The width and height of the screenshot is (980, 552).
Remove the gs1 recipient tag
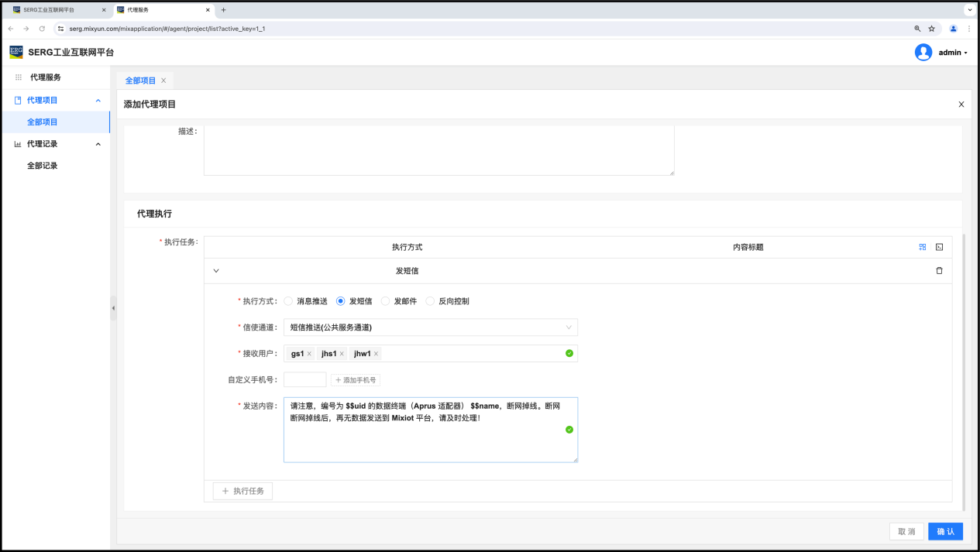309,354
